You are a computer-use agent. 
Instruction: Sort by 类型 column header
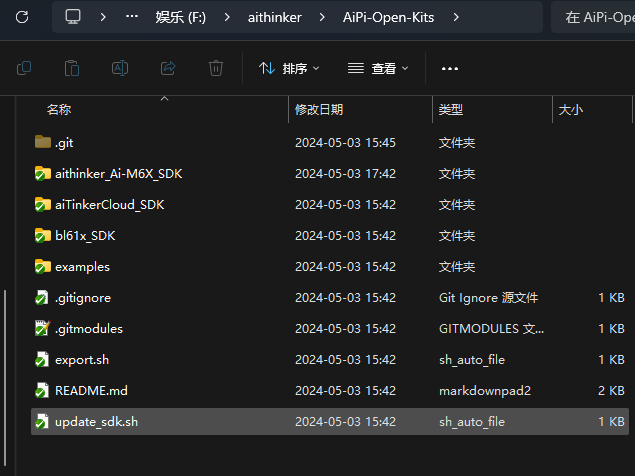[451, 109]
